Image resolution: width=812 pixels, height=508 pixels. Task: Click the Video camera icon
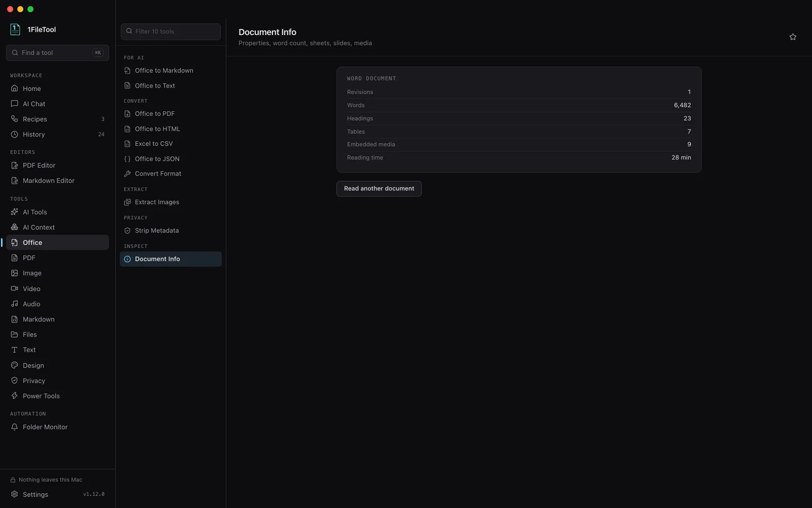[x=15, y=289]
